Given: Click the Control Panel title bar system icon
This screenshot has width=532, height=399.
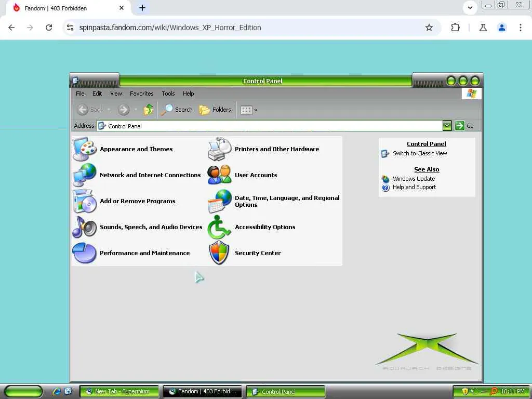Looking at the screenshot, I should coord(76,81).
